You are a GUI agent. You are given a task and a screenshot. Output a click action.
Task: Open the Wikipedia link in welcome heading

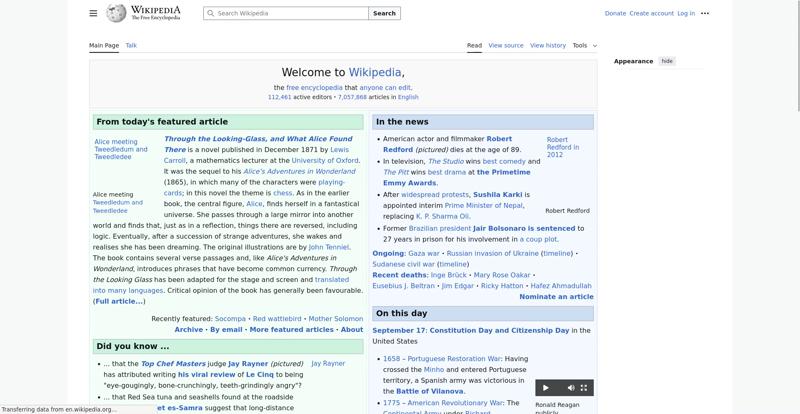click(375, 72)
